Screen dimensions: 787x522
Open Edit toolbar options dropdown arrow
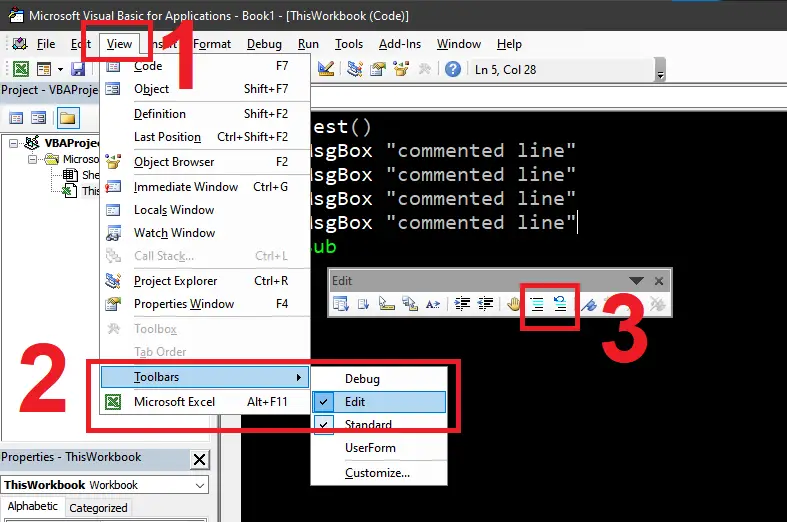(x=636, y=281)
